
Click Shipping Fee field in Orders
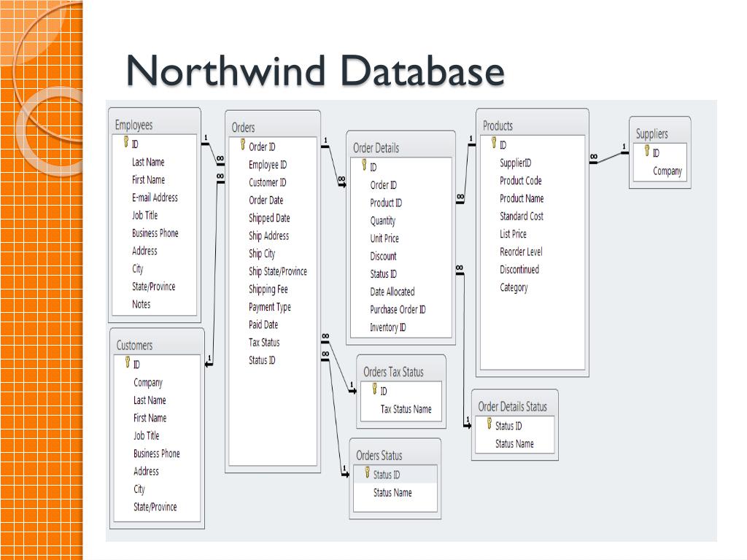point(268,289)
